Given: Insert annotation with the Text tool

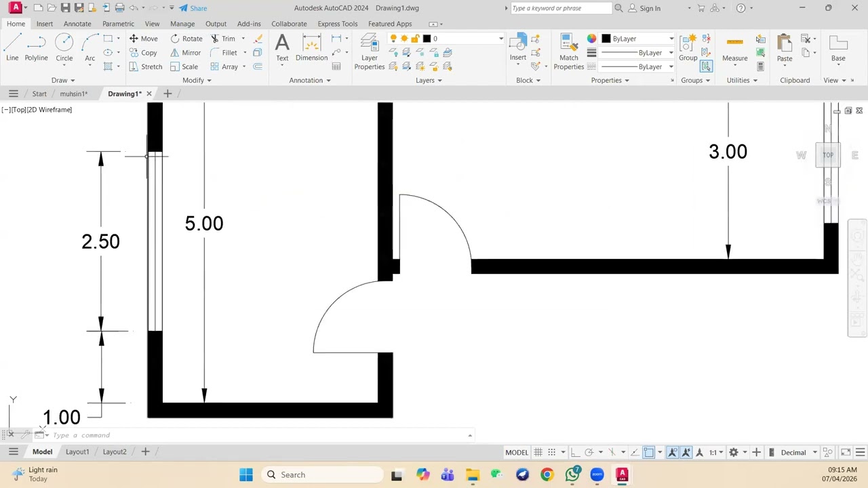Looking at the screenshot, I should (x=282, y=49).
